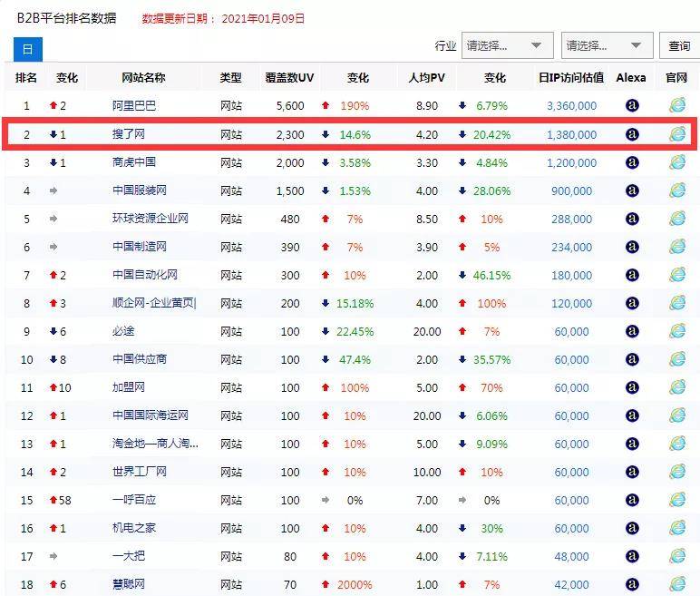Screen dimensions: 700x596
Task: Open 加盟网 site link
Action: click(129, 387)
